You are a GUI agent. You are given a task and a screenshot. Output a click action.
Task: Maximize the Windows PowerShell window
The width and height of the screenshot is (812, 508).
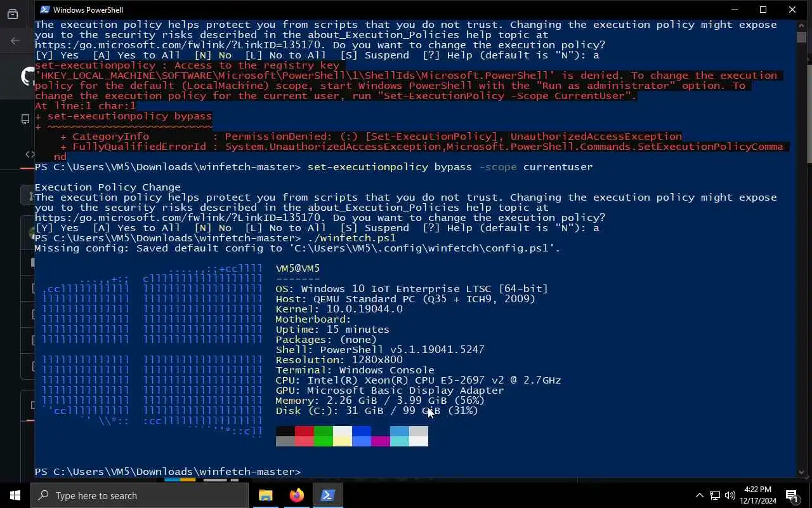pos(763,10)
